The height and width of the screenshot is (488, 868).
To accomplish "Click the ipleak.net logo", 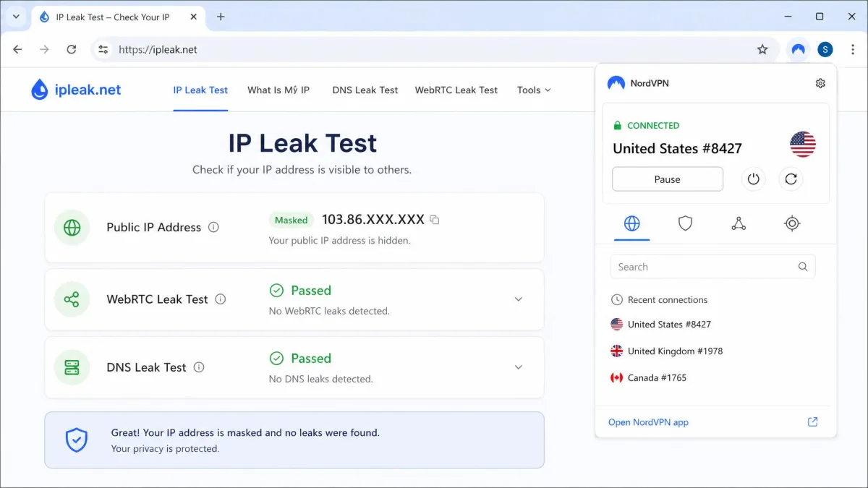I will point(75,90).
